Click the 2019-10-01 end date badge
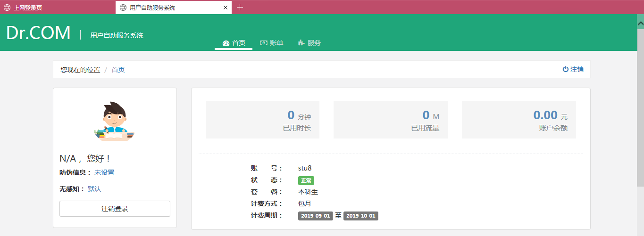This screenshot has width=644, height=236. [x=361, y=216]
